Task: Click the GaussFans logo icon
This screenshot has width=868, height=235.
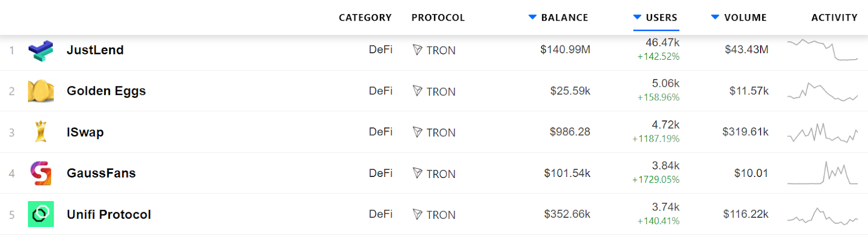Action: [x=41, y=173]
